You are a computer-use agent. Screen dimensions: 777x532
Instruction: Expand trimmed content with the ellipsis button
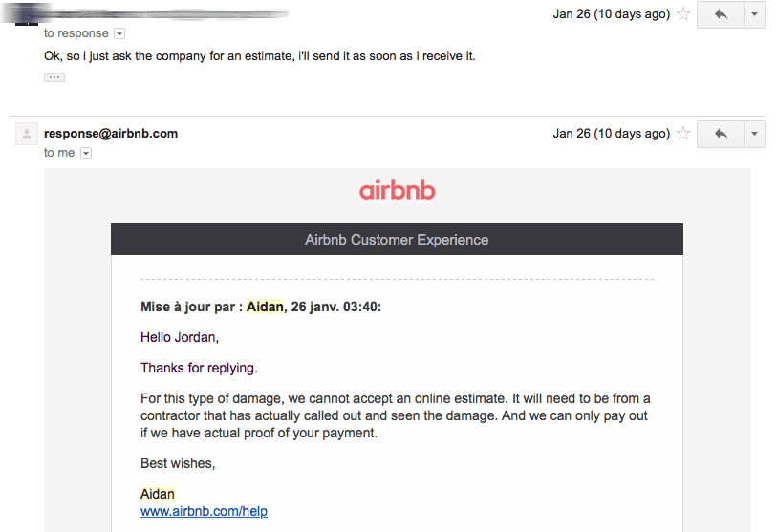pyautogui.click(x=54, y=77)
